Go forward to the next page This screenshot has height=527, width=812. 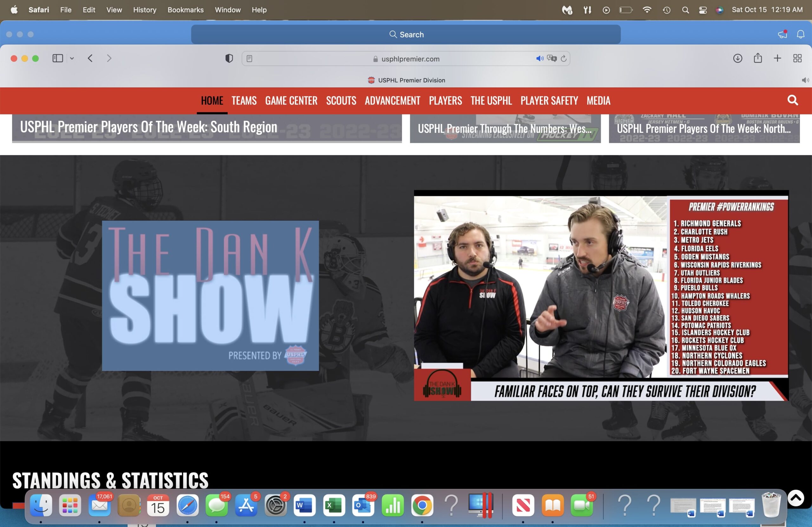pyautogui.click(x=109, y=58)
